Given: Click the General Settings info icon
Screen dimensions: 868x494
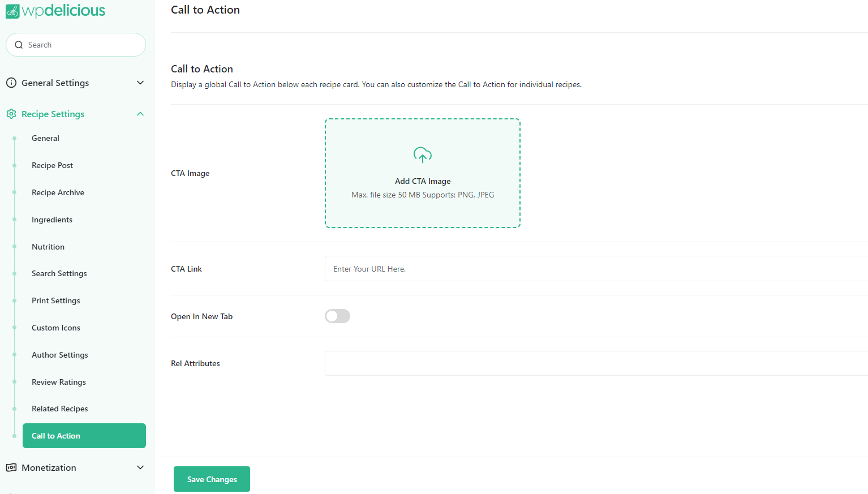Looking at the screenshot, I should pos(11,83).
